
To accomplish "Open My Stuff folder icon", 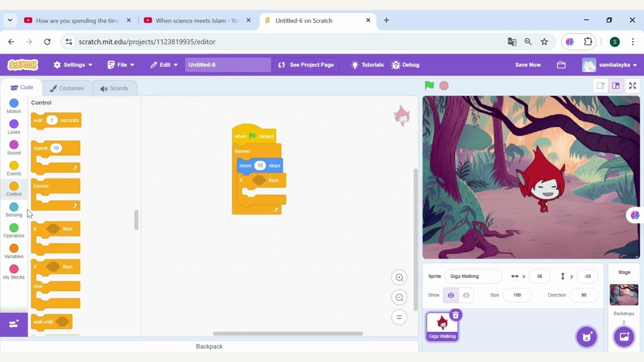I will 561,65.
